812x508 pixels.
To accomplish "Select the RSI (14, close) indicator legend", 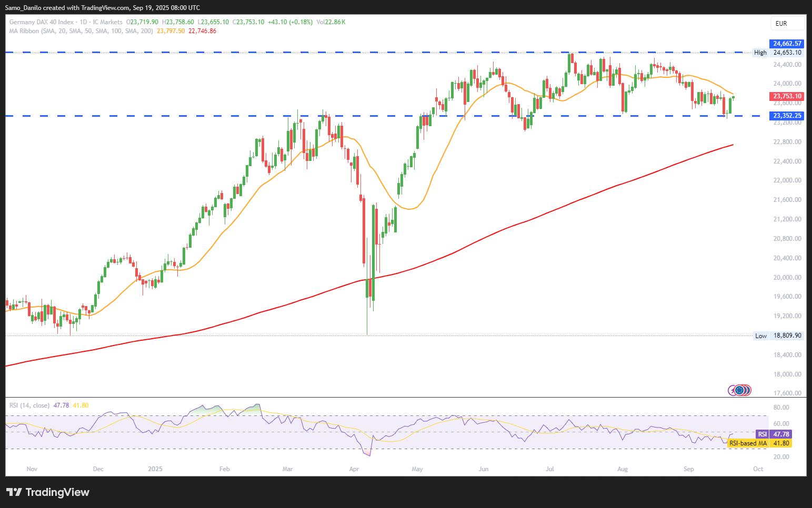I will pos(29,405).
